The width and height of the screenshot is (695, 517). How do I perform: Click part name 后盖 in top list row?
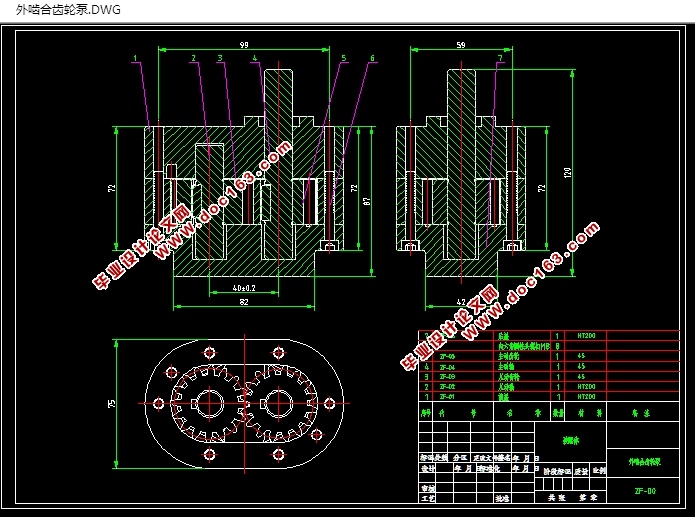tap(504, 336)
